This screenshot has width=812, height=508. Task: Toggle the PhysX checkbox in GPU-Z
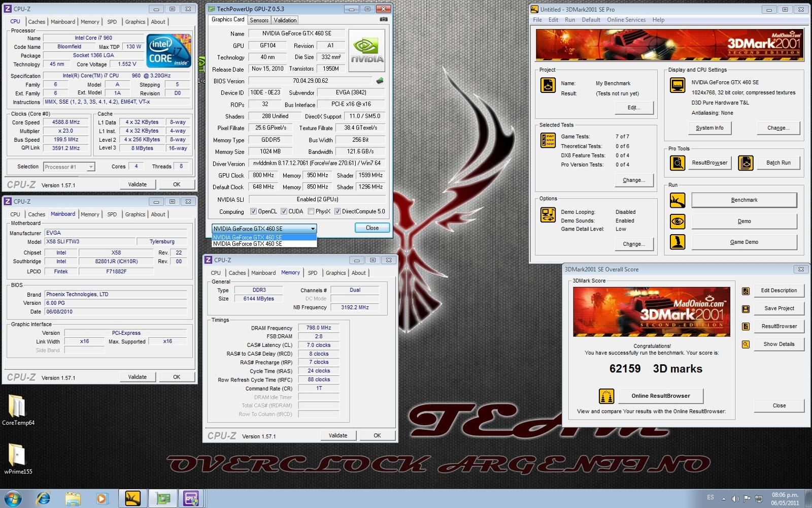coord(311,211)
